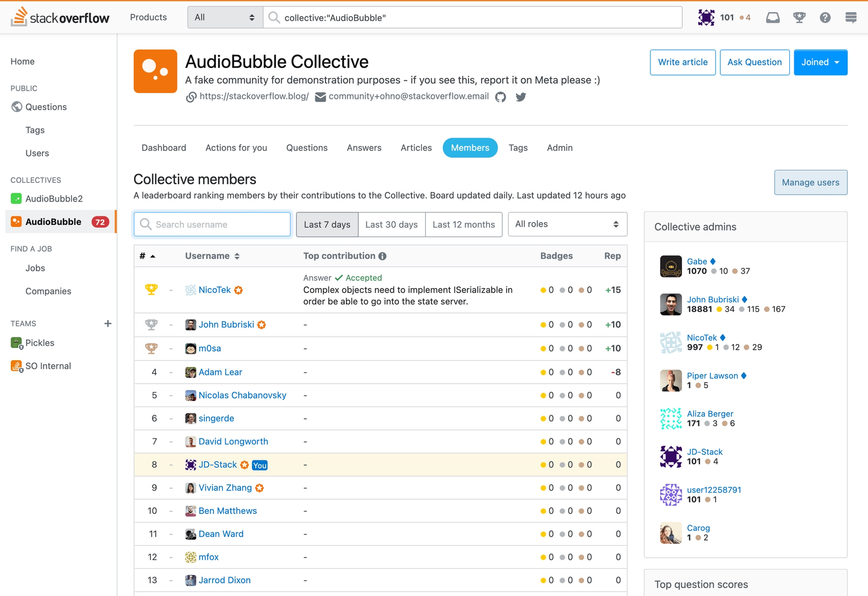Switch to the collective Tags tab
868x596 pixels.
click(518, 148)
